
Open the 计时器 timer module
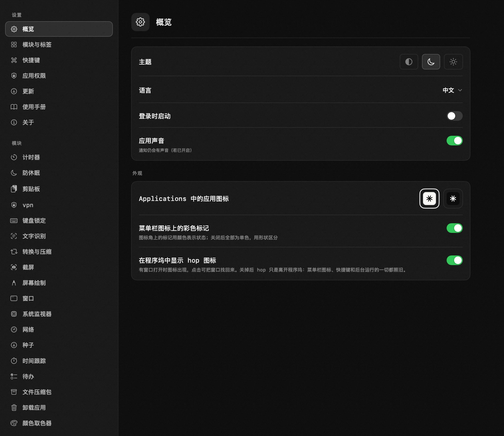coord(59,157)
